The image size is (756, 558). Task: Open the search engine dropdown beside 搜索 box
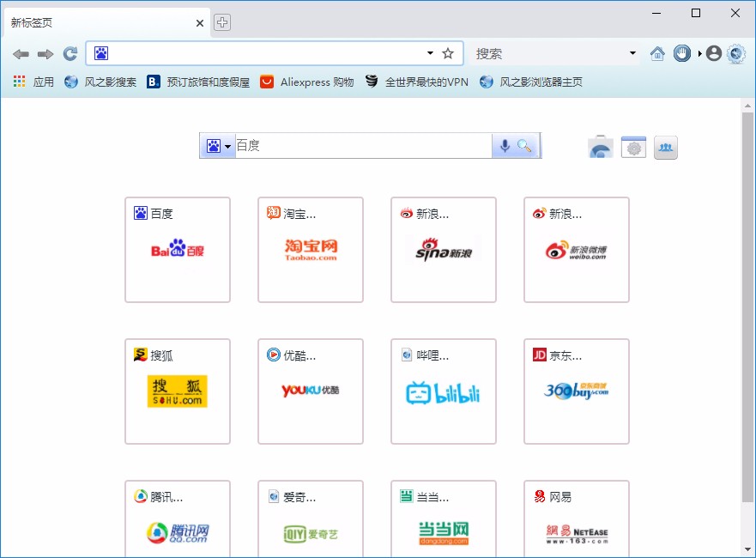pos(632,52)
